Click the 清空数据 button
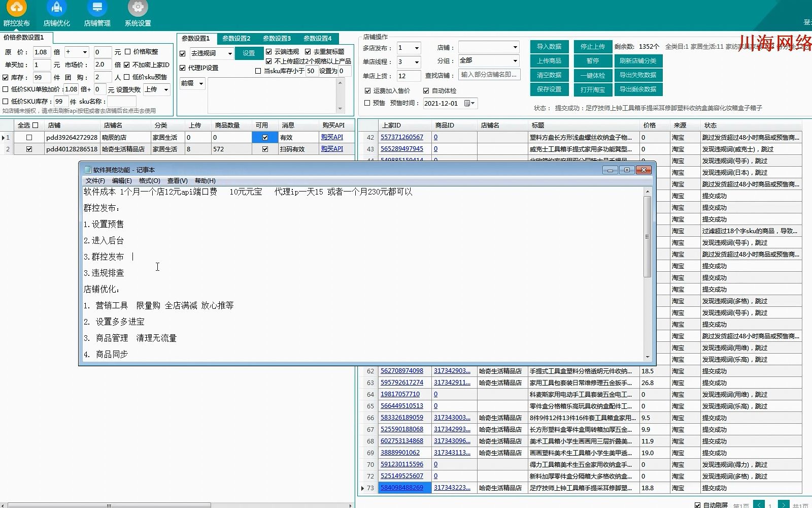Image resolution: width=812 pixels, height=508 pixels. 549,75
